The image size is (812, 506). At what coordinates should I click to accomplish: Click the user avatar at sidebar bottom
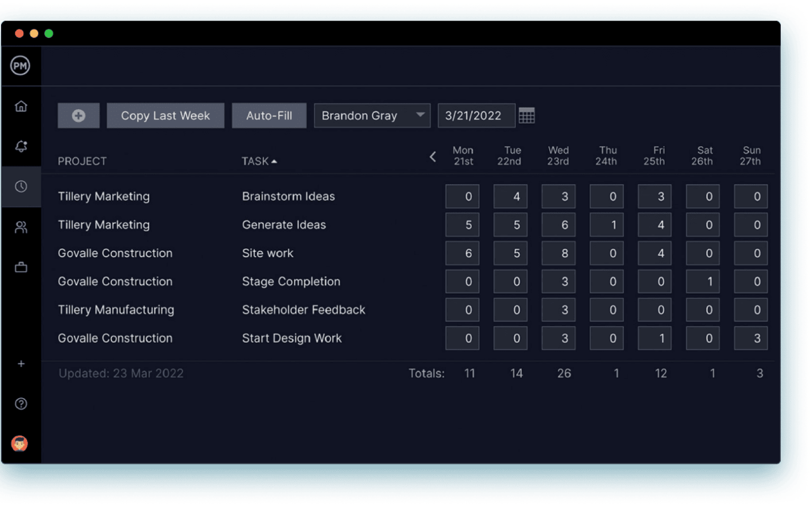20,444
